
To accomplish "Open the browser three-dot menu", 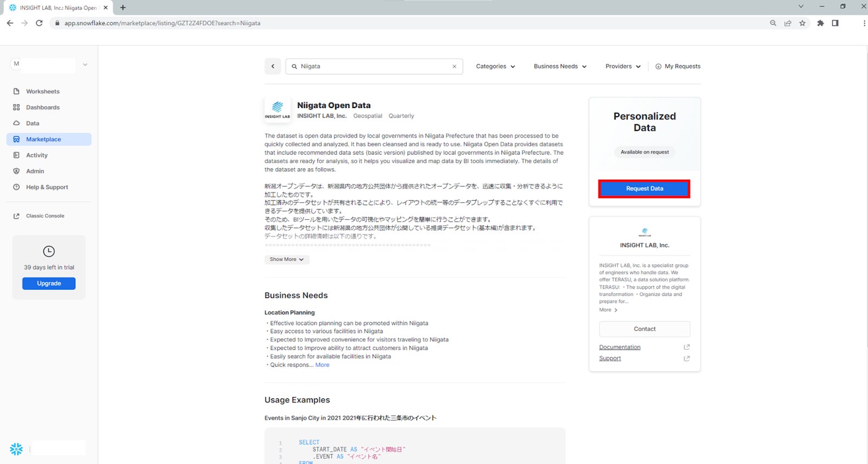I will (x=864, y=23).
